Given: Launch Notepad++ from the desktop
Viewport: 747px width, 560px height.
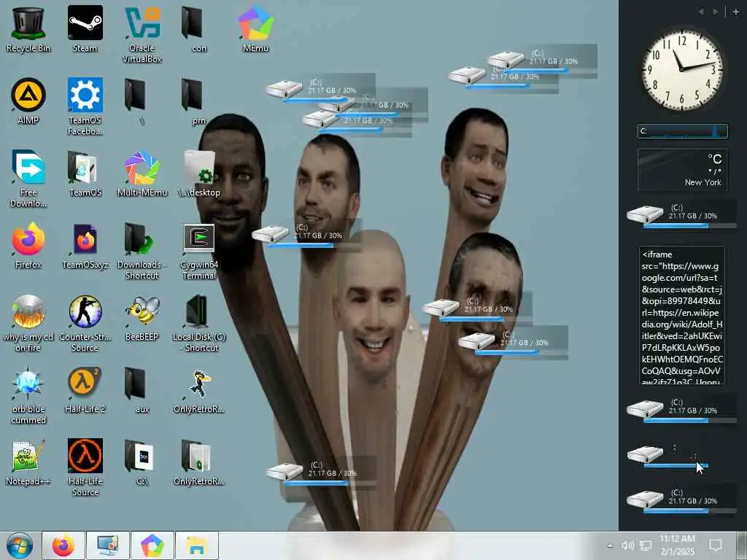Looking at the screenshot, I should tap(28, 463).
